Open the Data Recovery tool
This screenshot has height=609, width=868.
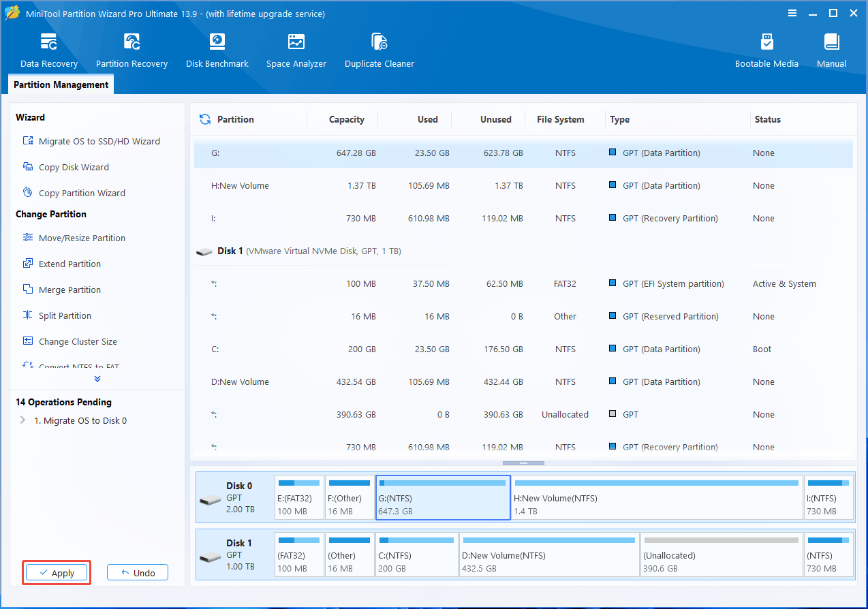[48, 50]
